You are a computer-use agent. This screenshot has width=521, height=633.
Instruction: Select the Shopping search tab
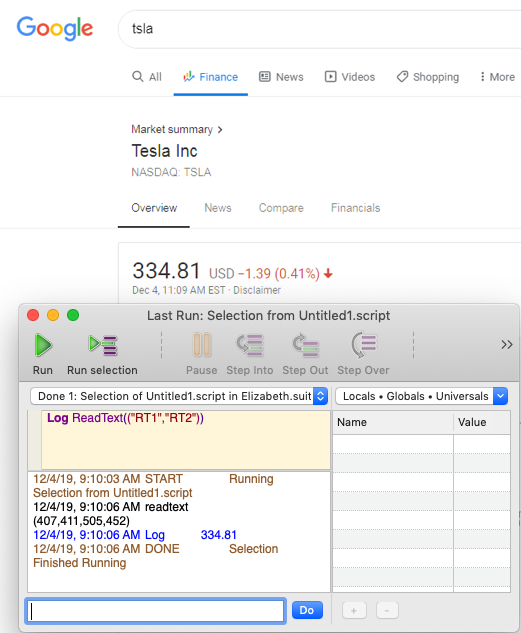(x=428, y=77)
